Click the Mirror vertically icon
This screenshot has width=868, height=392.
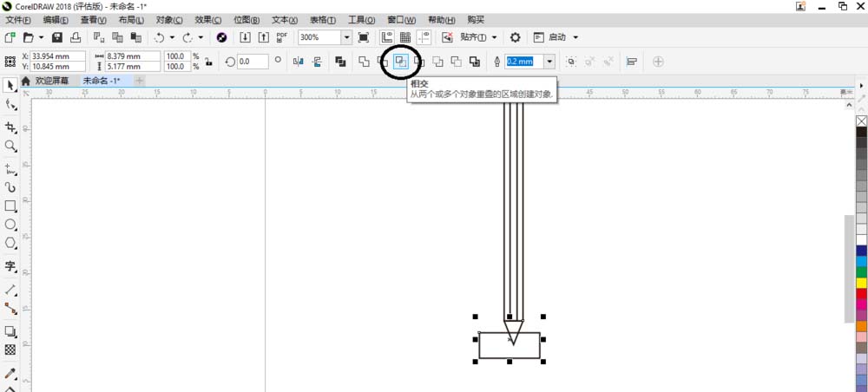click(317, 62)
